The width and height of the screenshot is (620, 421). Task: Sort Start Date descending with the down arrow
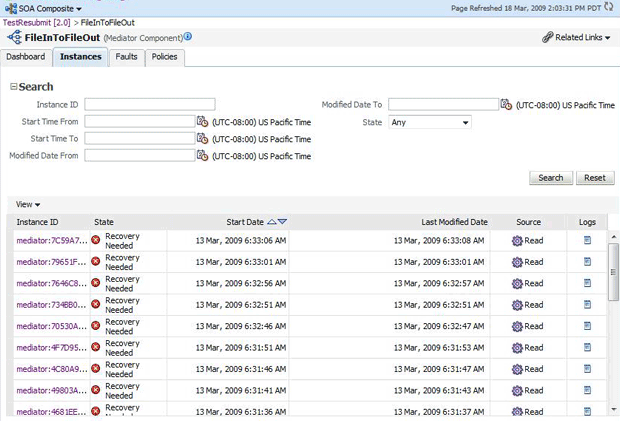(282, 222)
